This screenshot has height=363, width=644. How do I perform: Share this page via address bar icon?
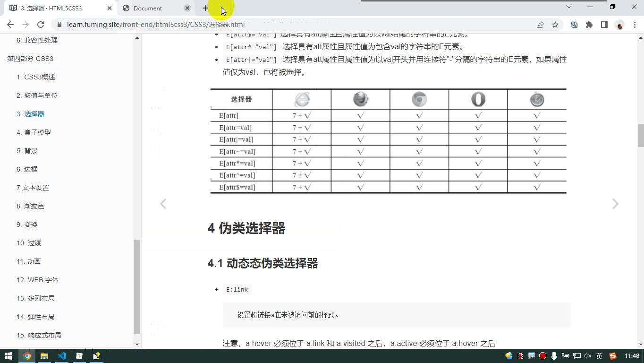point(540,25)
